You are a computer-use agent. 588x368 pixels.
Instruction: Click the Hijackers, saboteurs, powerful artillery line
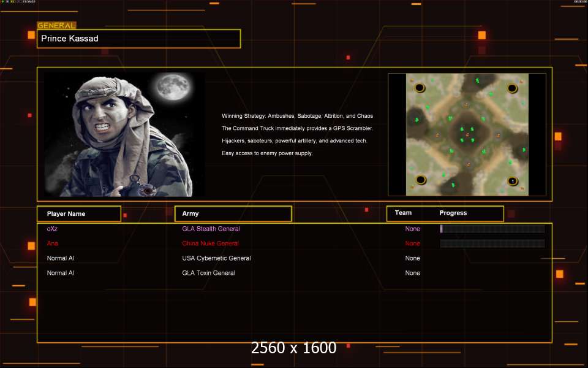click(x=295, y=141)
